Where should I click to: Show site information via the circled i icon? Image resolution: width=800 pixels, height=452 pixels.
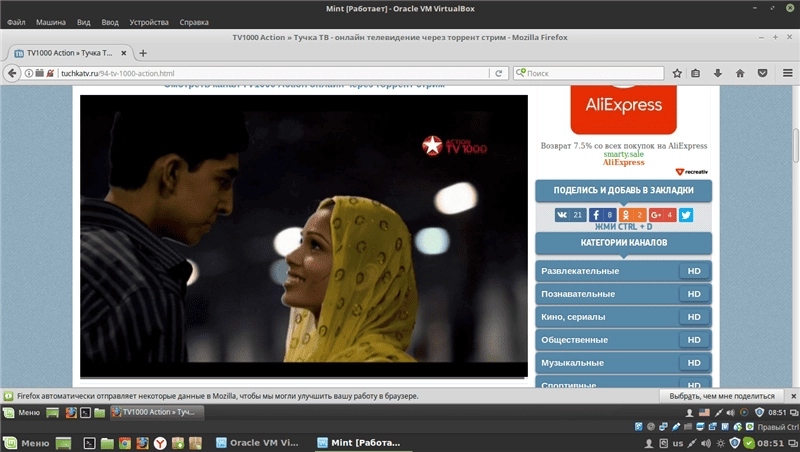(x=29, y=73)
